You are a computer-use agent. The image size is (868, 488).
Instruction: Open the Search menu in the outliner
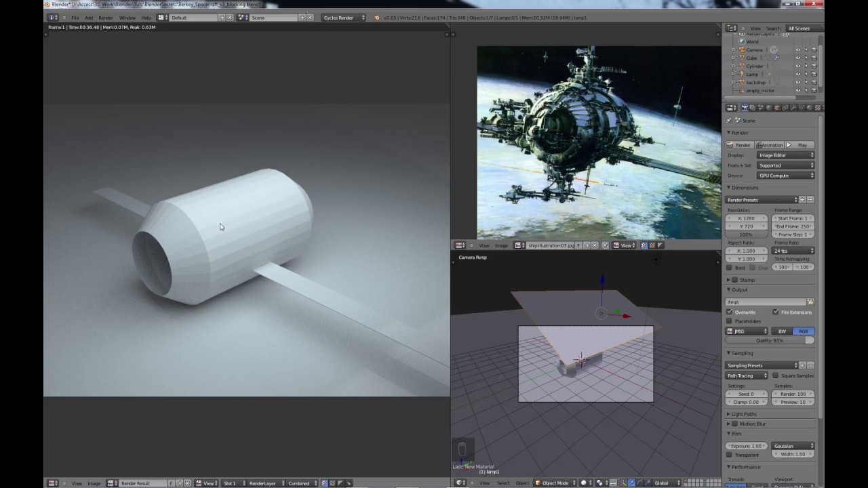pos(773,28)
